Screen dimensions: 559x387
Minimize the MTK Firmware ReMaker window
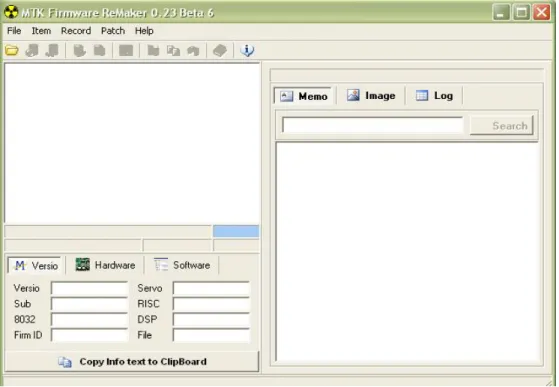[x=501, y=13]
